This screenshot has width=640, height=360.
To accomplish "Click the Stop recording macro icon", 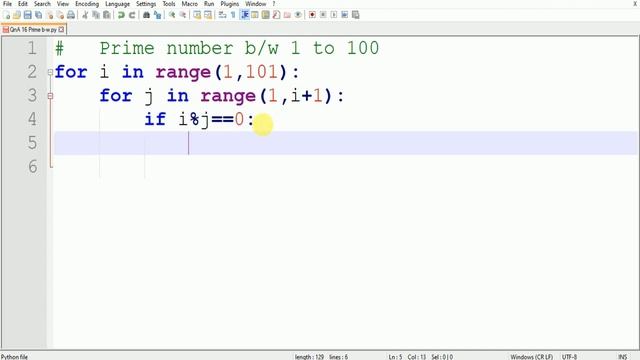I will coord(323,15).
